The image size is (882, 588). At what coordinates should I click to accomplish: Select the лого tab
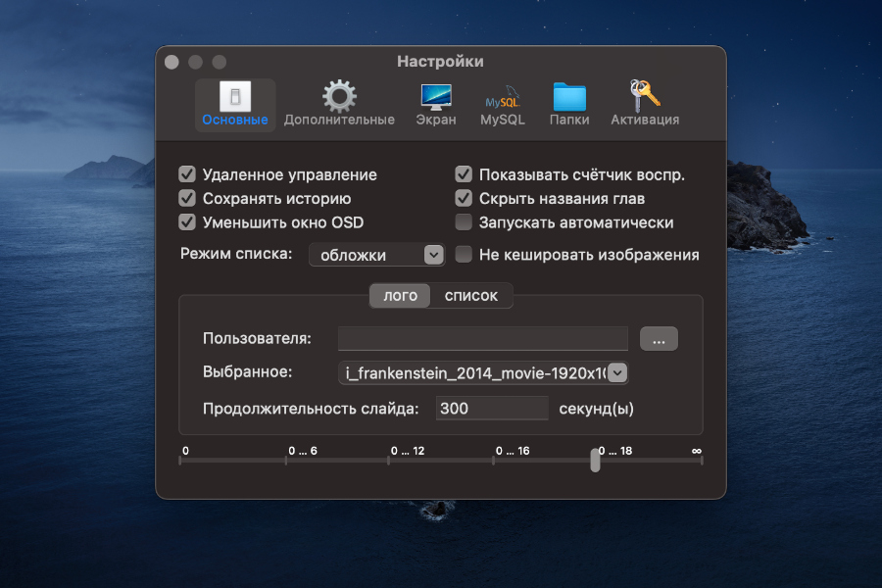coord(399,295)
